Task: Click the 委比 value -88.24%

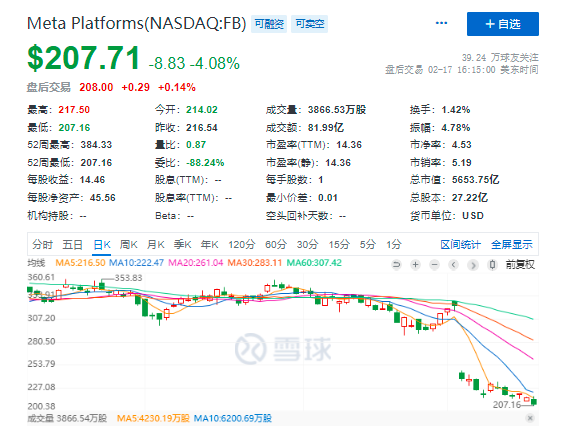Action: [x=205, y=163]
